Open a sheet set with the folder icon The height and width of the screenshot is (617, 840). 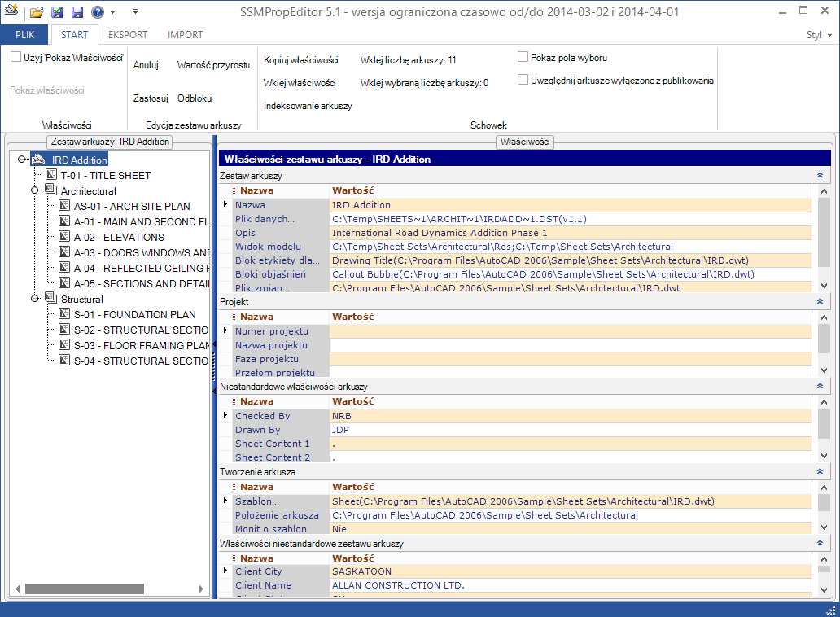point(37,11)
